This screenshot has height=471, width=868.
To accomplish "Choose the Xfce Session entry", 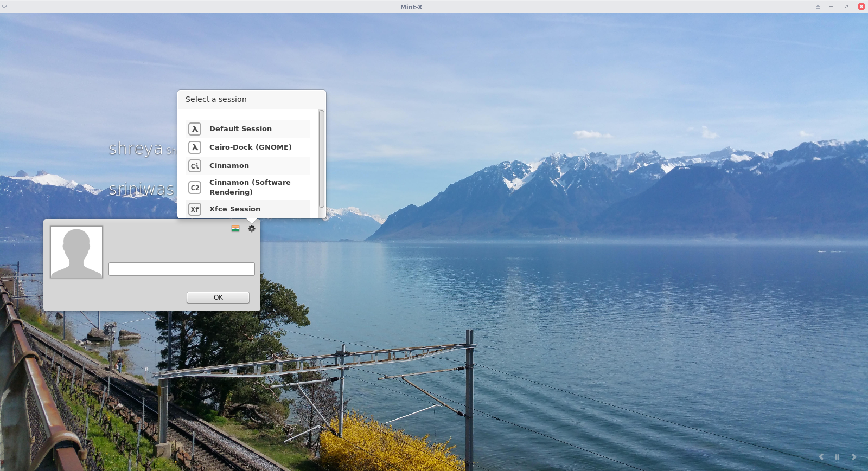I will (x=248, y=209).
